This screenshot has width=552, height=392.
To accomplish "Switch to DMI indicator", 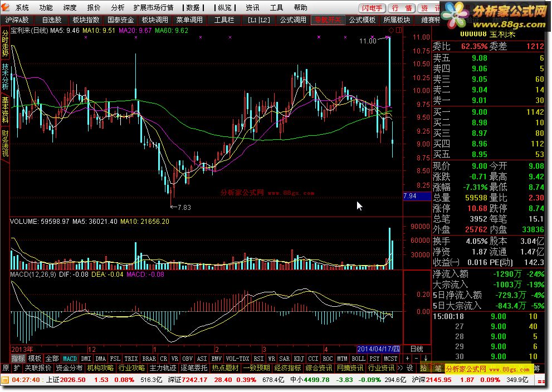I will pyautogui.click(x=86, y=359).
